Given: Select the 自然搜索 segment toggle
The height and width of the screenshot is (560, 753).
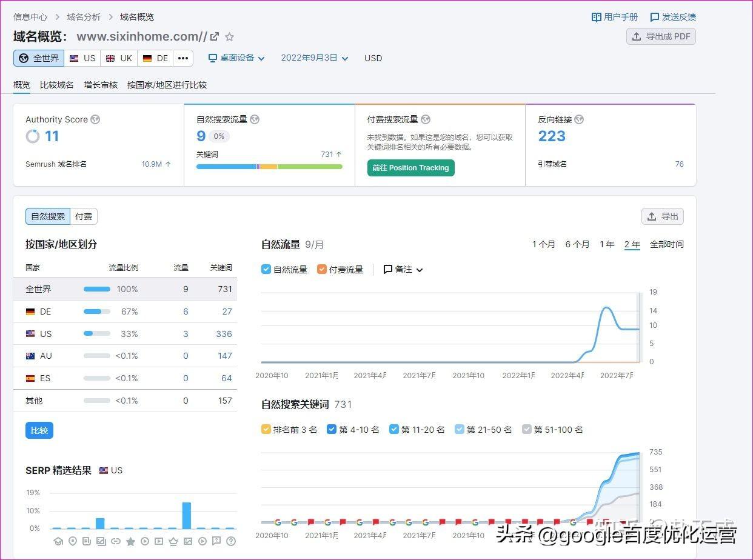Looking at the screenshot, I should [x=48, y=216].
